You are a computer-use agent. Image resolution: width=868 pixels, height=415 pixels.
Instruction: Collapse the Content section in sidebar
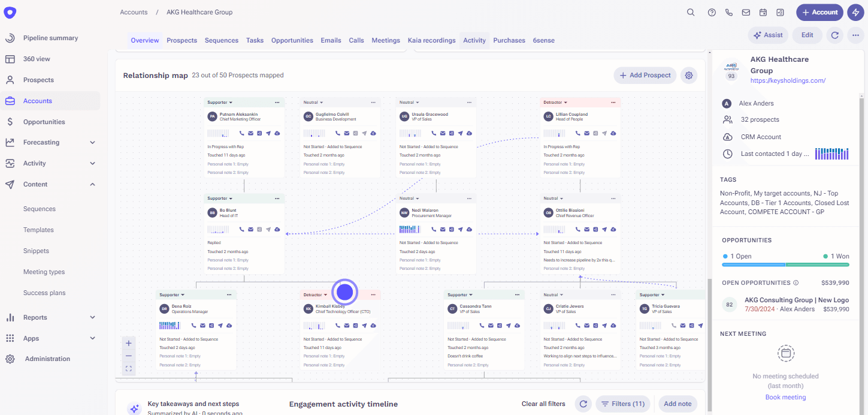tap(92, 184)
